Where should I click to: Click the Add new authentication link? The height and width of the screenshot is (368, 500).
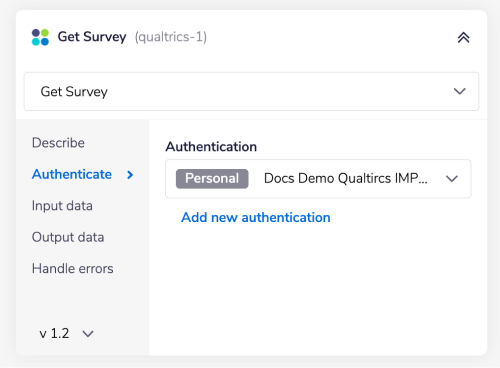click(x=256, y=217)
